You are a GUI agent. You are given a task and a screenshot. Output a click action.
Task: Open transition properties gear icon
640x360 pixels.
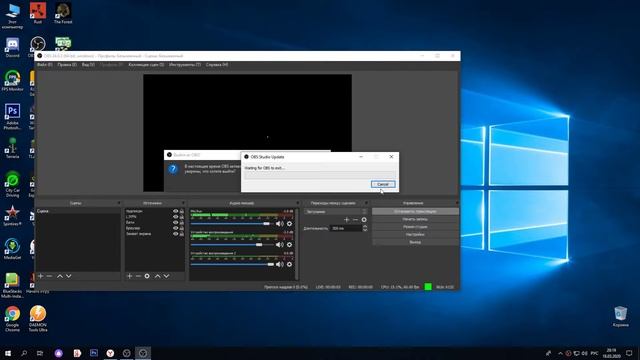click(x=364, y=220)
